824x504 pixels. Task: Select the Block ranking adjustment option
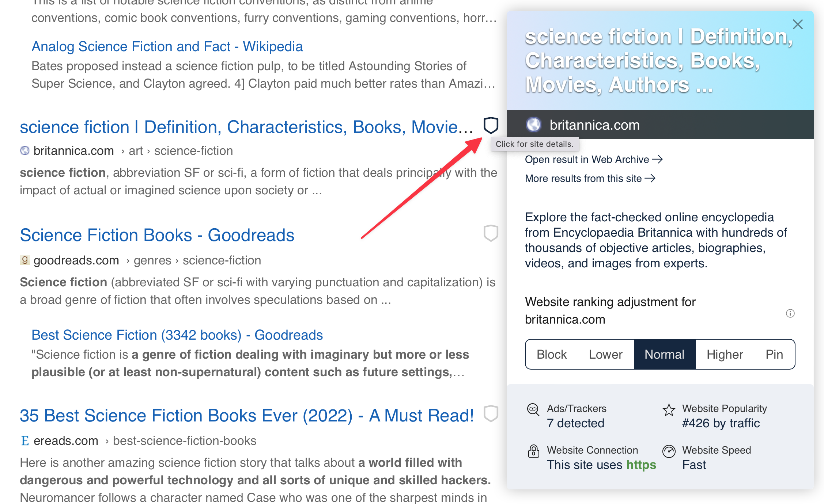tap(551, 354)
